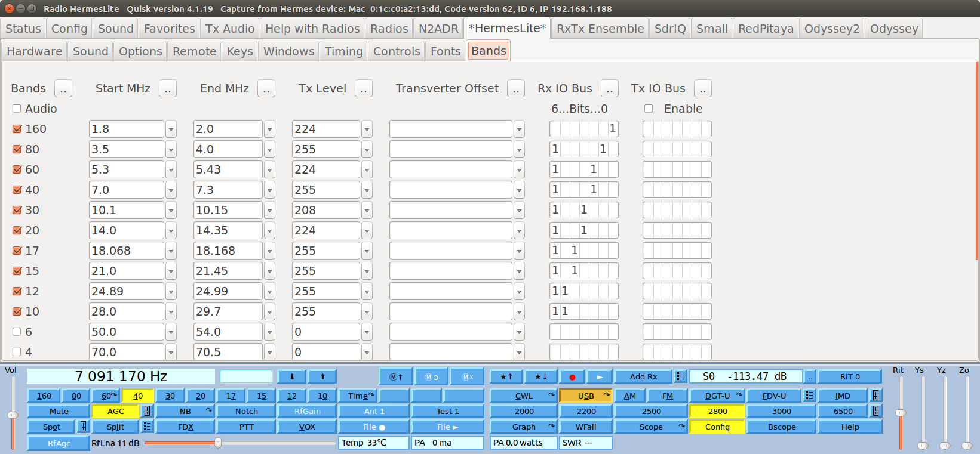Enable the Audio band checkbox
This screenshot has height=454, width=980.
click(17, 109)
